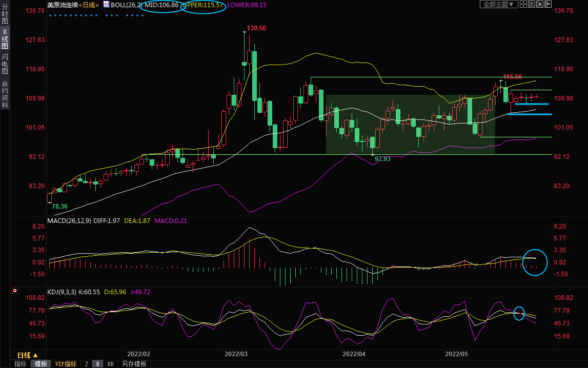
Task: Select the K线图 sidebar tab
Action: [5, 39]
